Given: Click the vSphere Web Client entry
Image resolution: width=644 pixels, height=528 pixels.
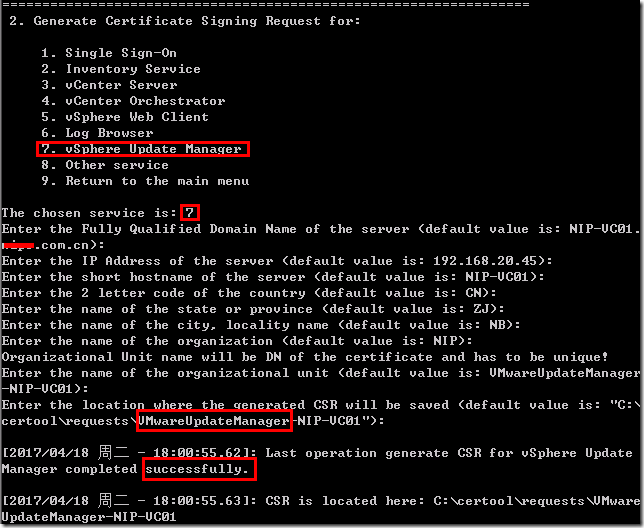Looking at the screenshot, I should (125, 117).
